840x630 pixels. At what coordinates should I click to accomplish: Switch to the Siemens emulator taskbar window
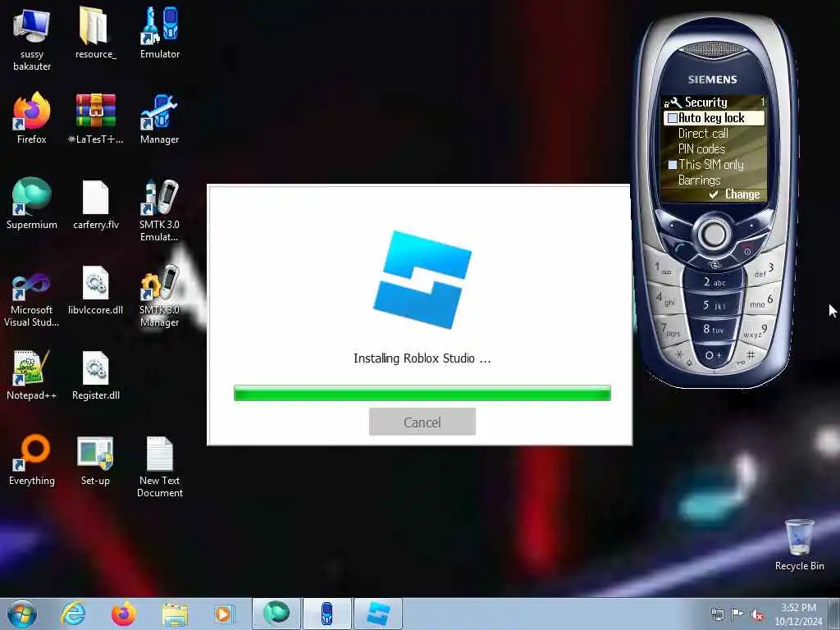click(x=326, y=614)
